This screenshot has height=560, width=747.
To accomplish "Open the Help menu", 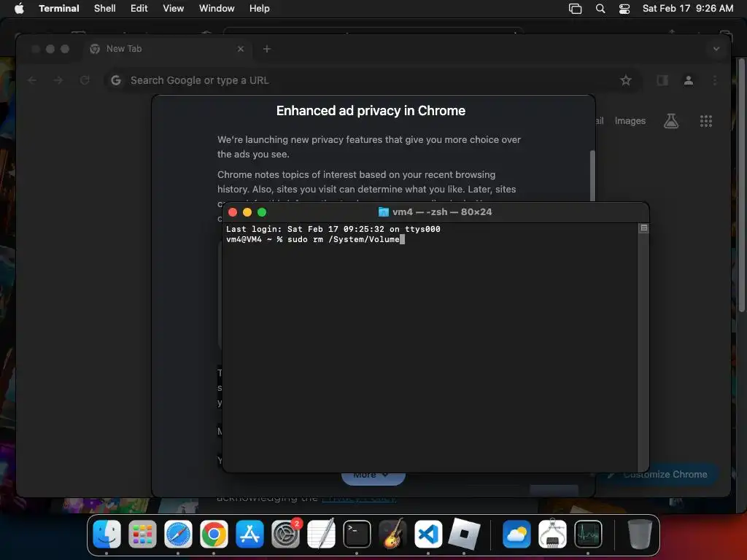I will [x=260, y=8].
